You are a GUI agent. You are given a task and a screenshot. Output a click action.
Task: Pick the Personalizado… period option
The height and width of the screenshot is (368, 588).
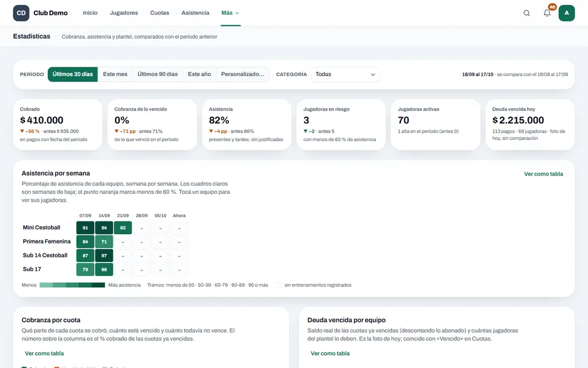point(243,74)
